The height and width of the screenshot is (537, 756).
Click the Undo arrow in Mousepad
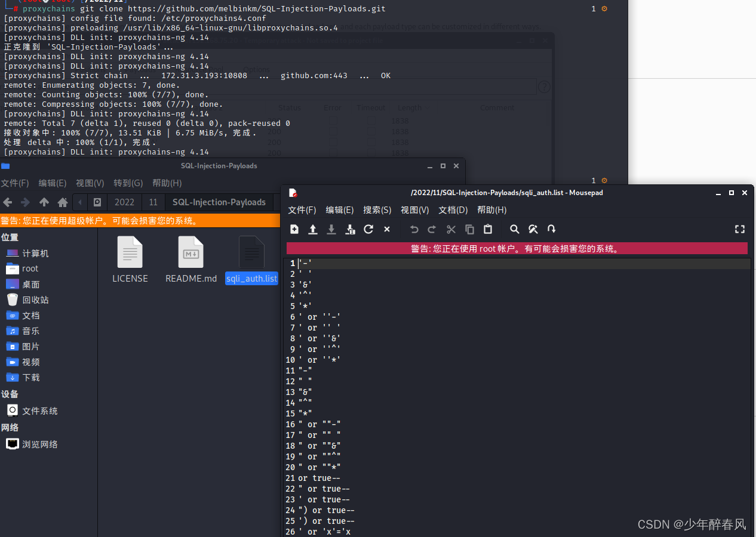(x=414, y=229)
